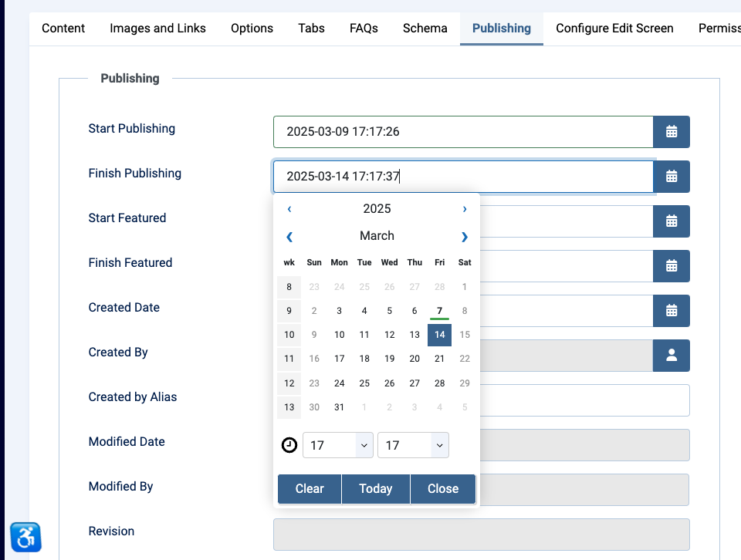Advance to next month after March
Screen dimensions: 741x560
click(x=464, y=237)
